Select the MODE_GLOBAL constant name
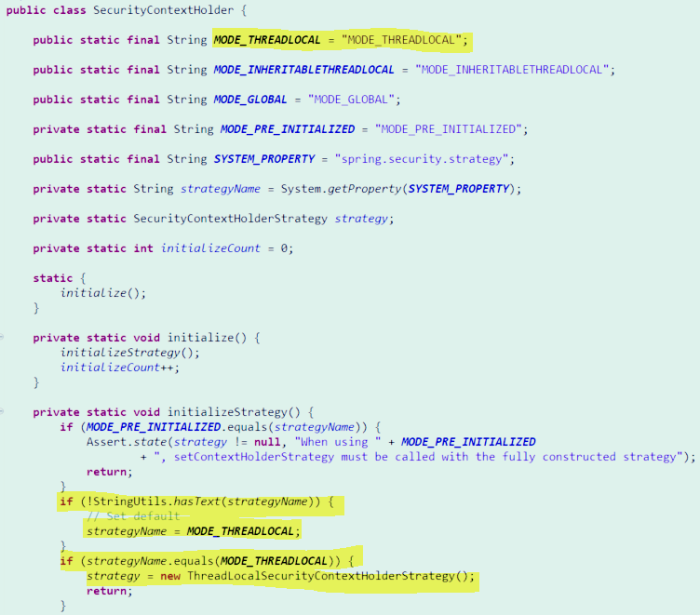Viewport: 700px width, 615px height. (250, 100)
